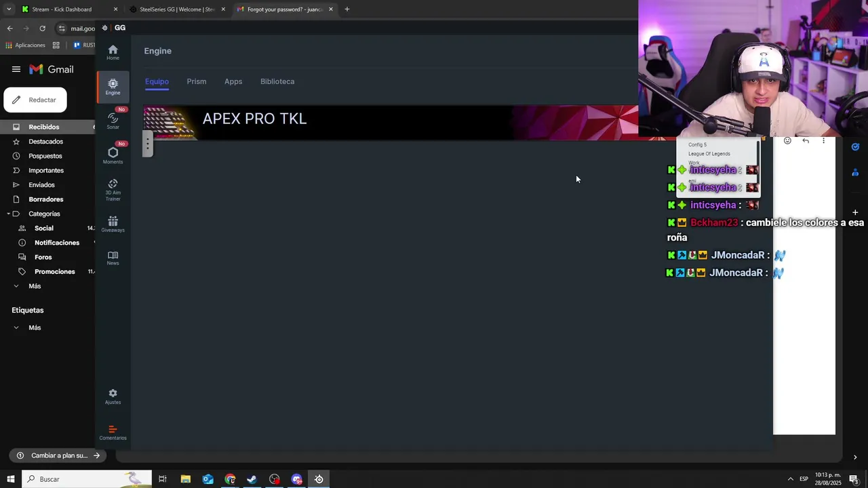This screenshot has width=868, height=488.
Task: Expand Gmail Categorías section
Action: coord(8,213)
